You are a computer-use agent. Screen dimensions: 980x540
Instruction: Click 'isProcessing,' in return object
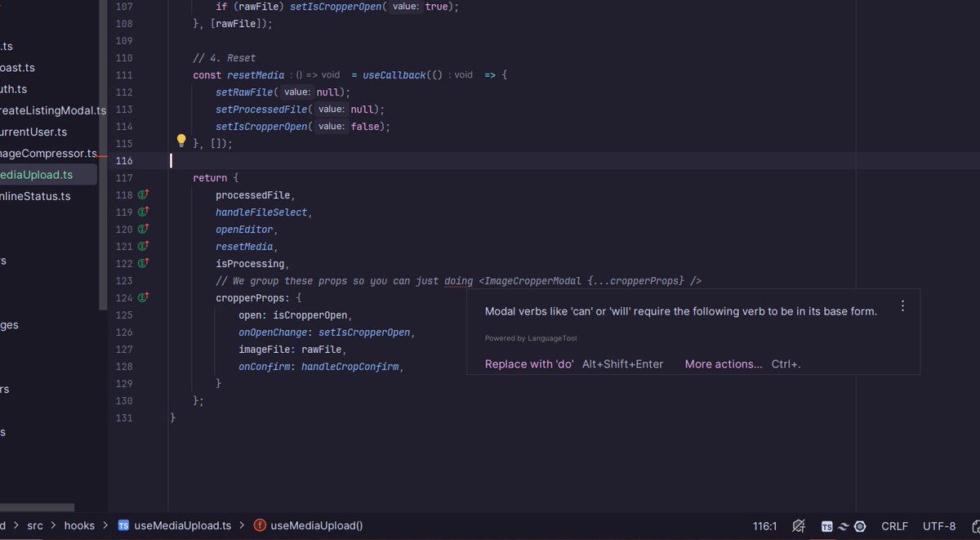pyautogui.click(x=253, y=264)
